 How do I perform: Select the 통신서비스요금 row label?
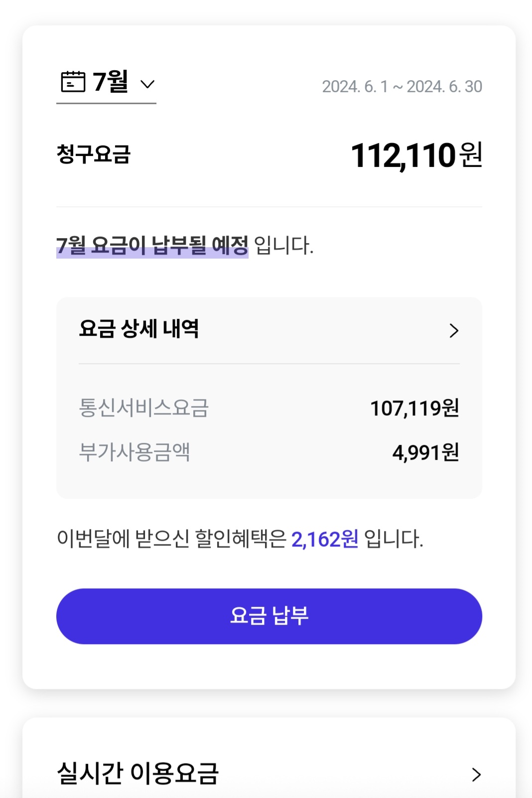click(143, 408)
